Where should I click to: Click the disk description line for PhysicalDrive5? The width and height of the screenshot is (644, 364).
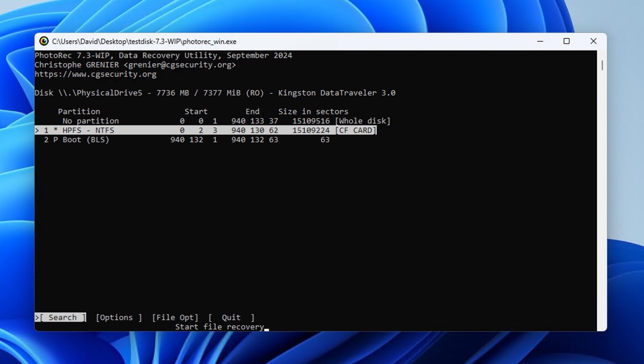pyautogui.click(x=215, y=93)
